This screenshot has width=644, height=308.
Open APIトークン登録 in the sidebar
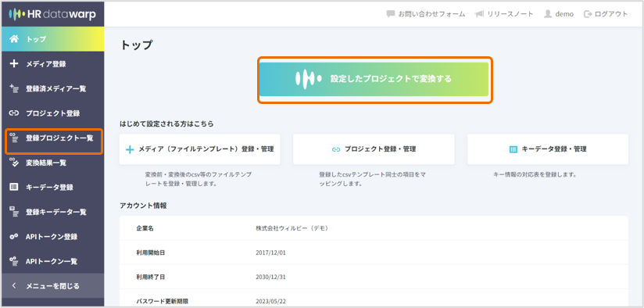(x=52, y=237)
